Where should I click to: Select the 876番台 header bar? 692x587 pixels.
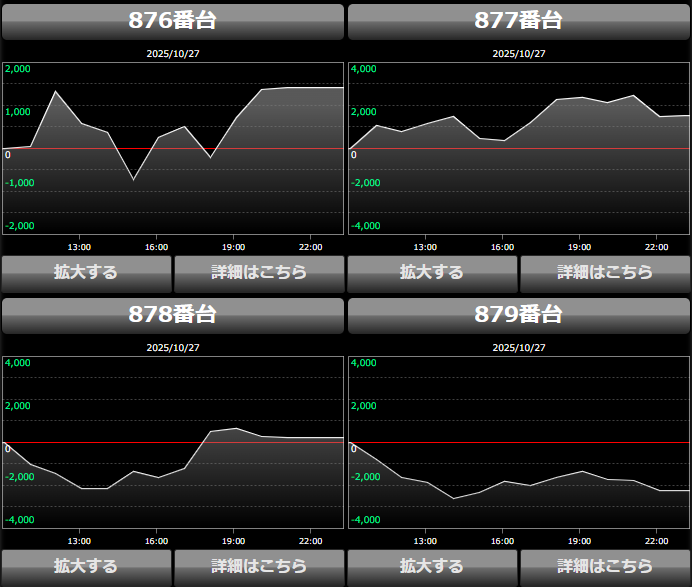(173, 21)
